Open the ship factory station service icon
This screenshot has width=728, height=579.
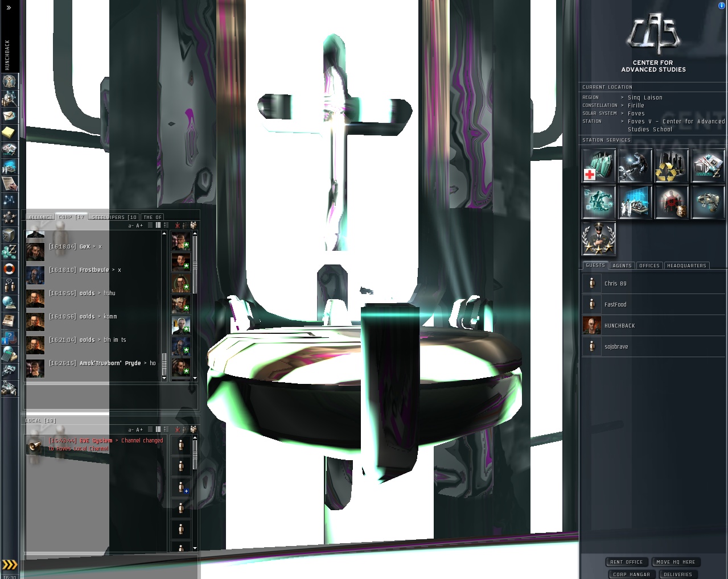pyautogui.click(x=708, y=202)
